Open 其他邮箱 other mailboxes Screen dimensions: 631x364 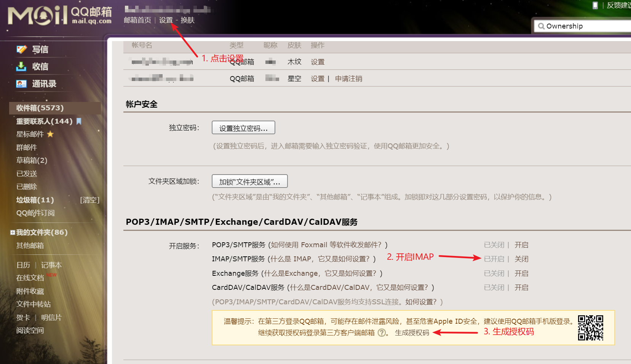point(30,246)
